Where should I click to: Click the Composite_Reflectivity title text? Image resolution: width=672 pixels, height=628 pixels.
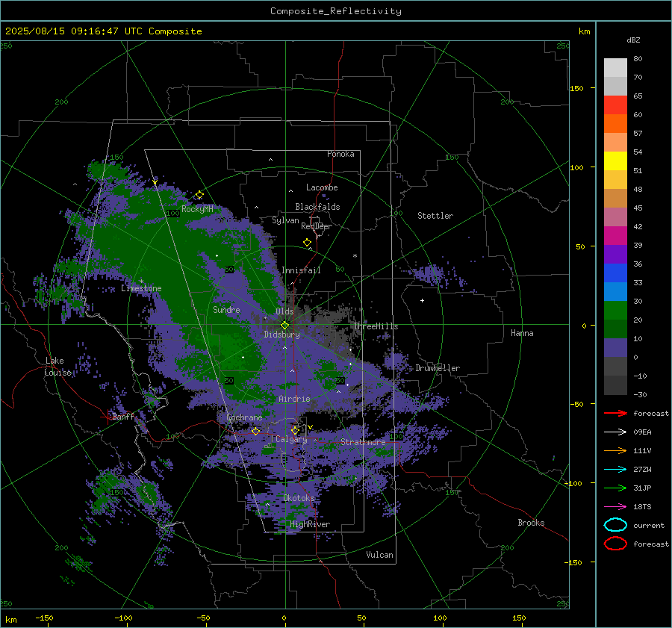pos(335,11)
